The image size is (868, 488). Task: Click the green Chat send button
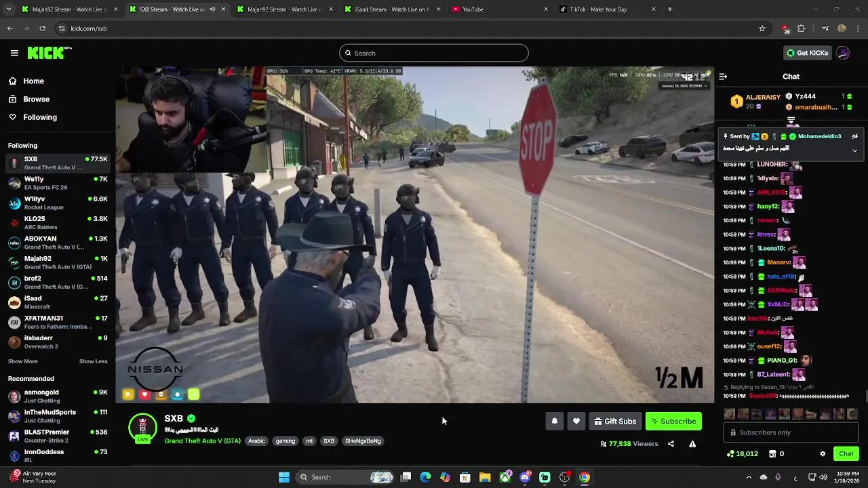click(x=846, y=454)
